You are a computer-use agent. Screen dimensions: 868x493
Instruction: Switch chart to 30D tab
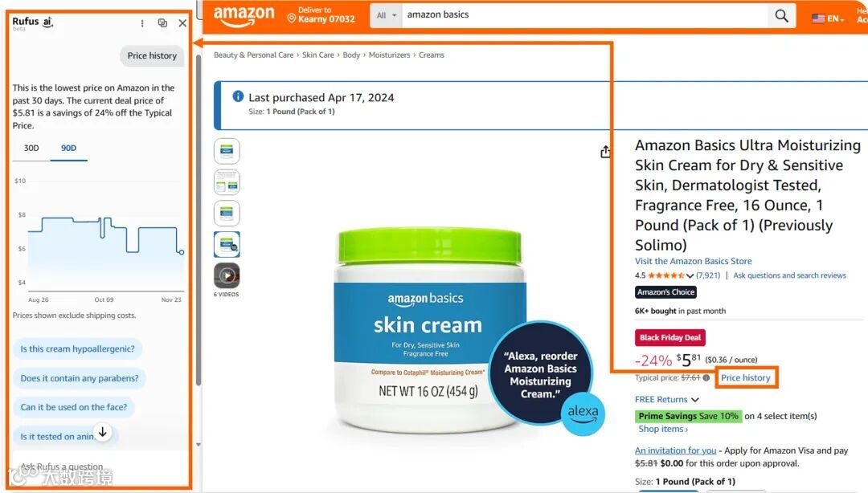[x=31, y=149]
